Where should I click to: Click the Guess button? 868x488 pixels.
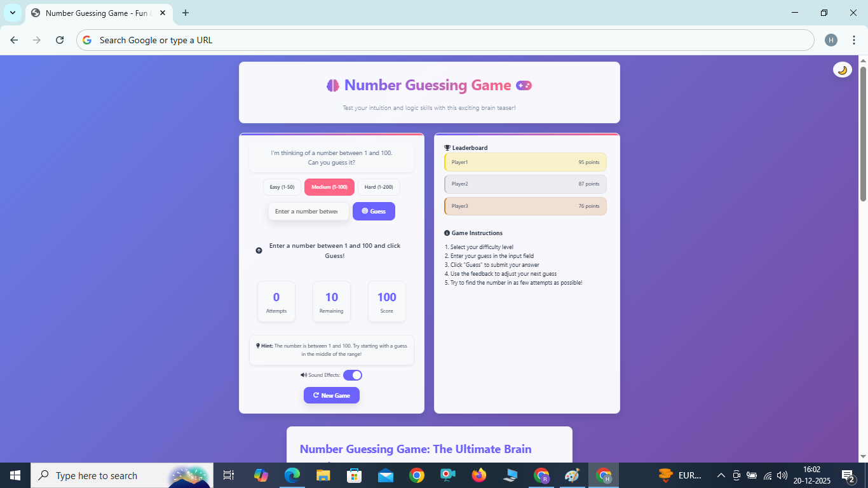pos(374,211)
